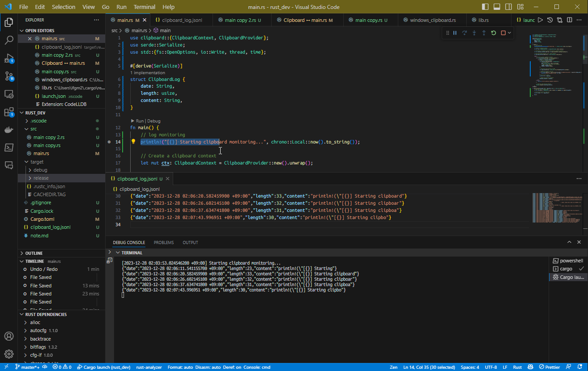Run the 'launc' launch configuration
This screenshot has width=588, height=371.
click(x=540, y=20)
